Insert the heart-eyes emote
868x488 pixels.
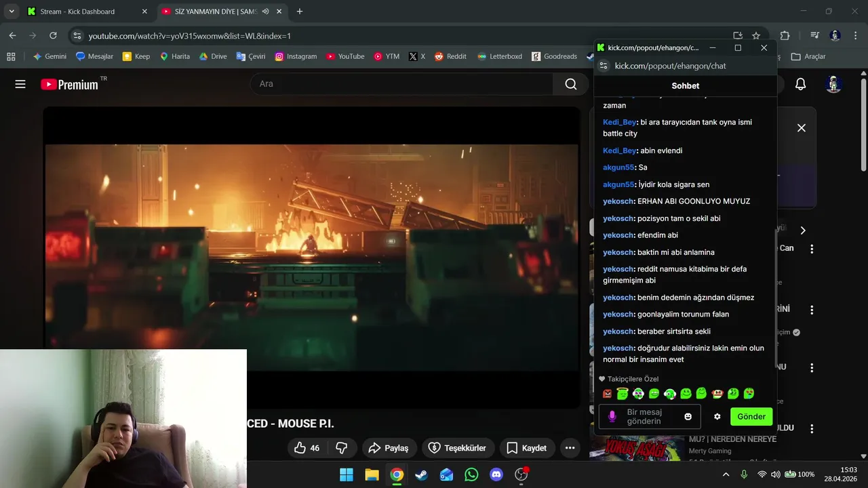(x=749, y=394)
